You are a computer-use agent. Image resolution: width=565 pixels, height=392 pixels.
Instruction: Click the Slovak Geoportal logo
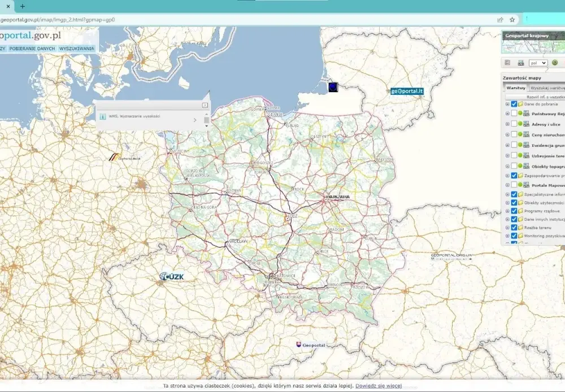coord(311,345)
